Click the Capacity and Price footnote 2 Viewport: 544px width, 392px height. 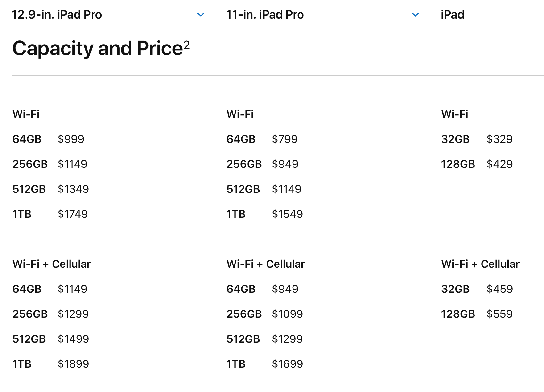187,45
